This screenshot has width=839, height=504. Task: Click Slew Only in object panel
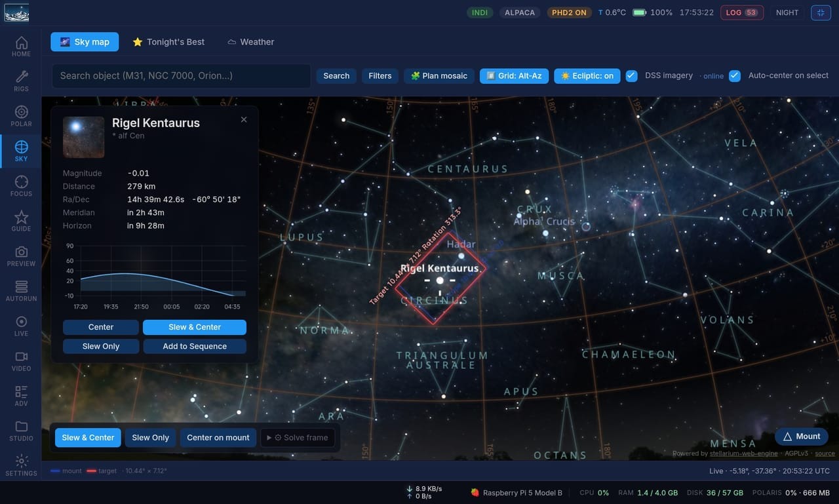tap(101, 346)
